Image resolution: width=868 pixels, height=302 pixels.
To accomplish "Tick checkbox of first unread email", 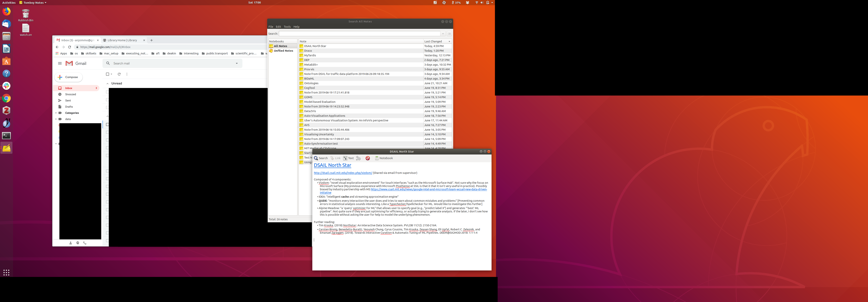I will click(107, 92).
